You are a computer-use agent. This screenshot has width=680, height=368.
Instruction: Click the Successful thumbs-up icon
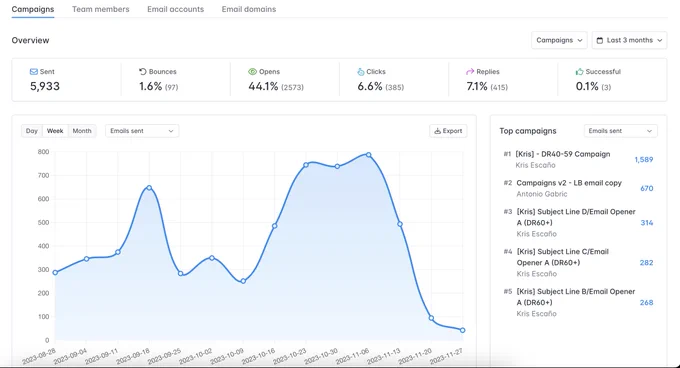click(x=579, y=72)
